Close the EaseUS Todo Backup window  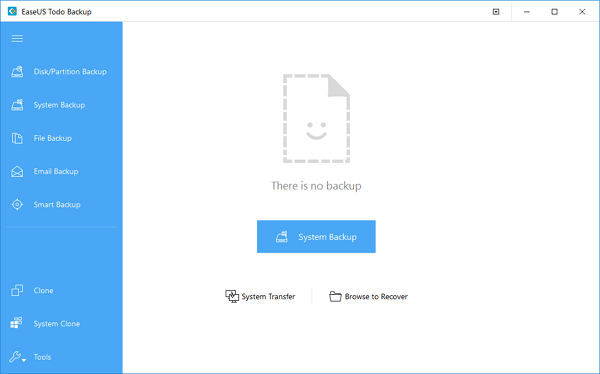582,12
